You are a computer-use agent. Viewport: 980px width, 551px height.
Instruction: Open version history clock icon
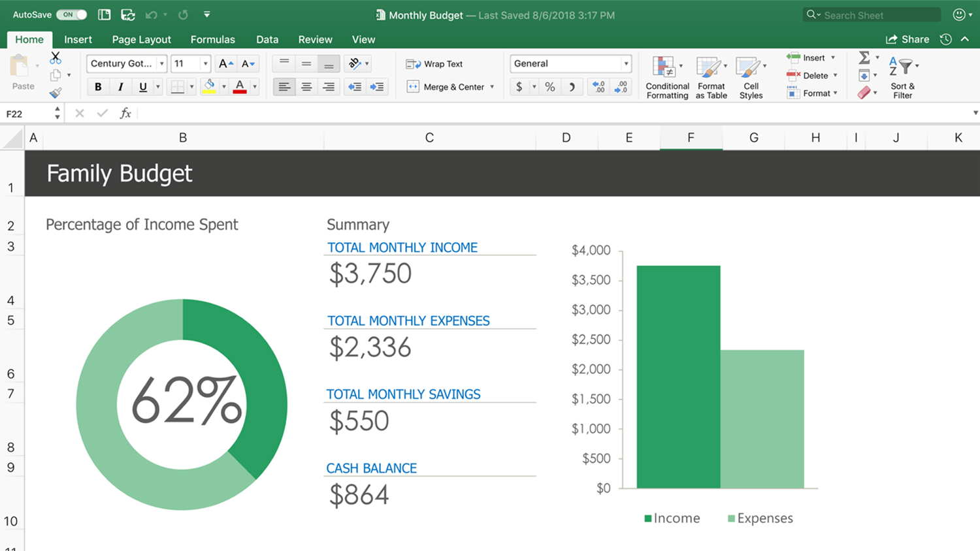click(x=945, y=39)
